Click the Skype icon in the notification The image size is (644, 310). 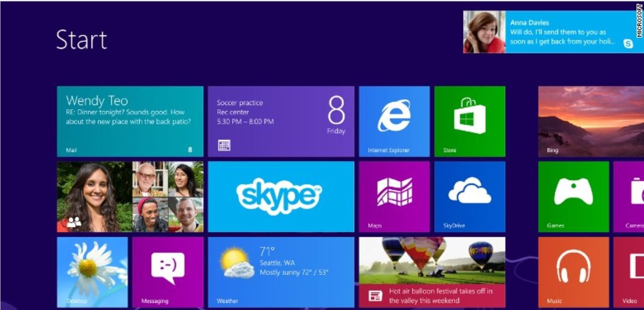(628, 44)
